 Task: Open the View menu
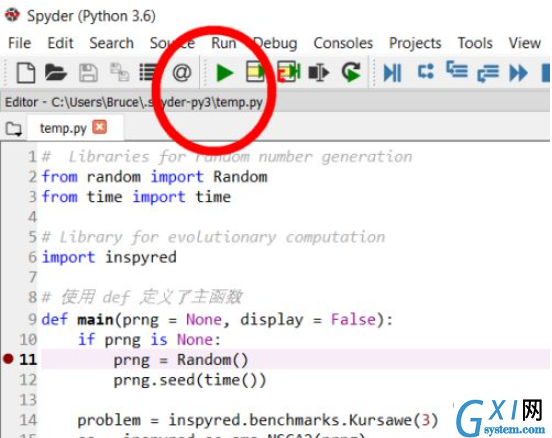525,43
